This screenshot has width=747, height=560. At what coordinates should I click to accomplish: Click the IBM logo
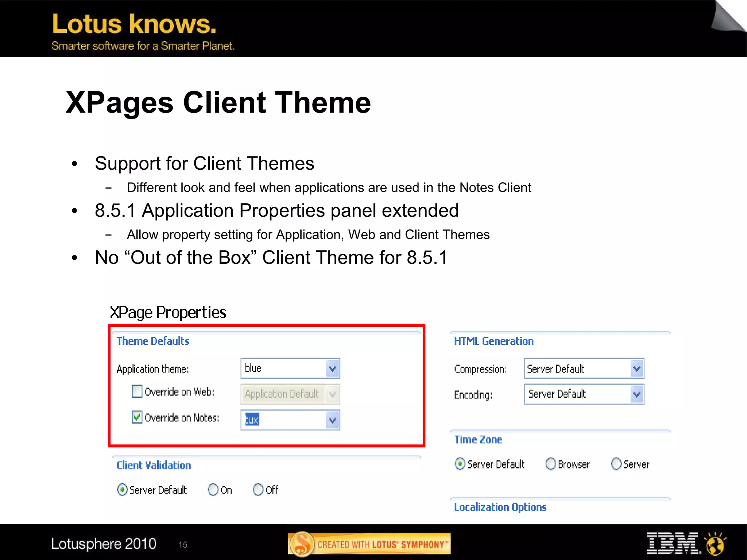tap(673, 543)
